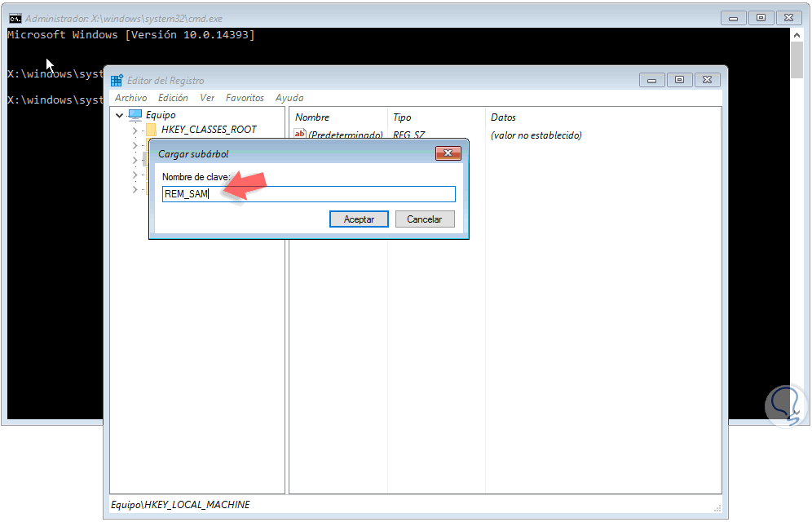Image resolution: width=812 pixels, height=522 pixels.
Task: Select the (valor no establecido) data cell
Action: coord(536,135)
